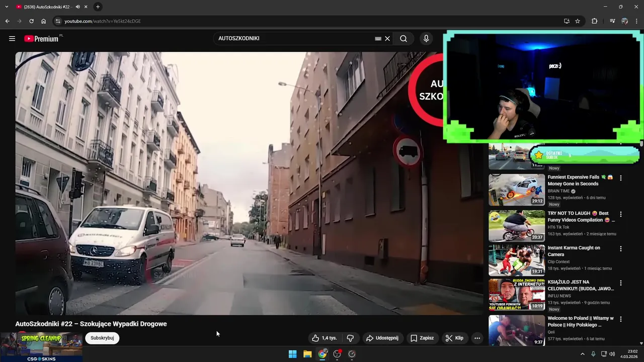Image resolution: width=644 pixels, height=362 pixels.
Task: Bookmark this page with star icon
Action: 578,21
